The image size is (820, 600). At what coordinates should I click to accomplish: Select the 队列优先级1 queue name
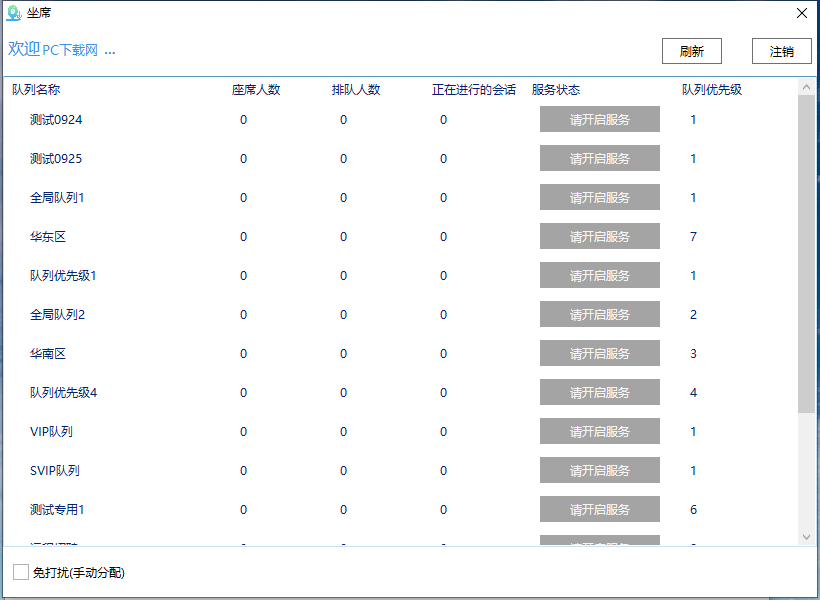coord(63,276)
